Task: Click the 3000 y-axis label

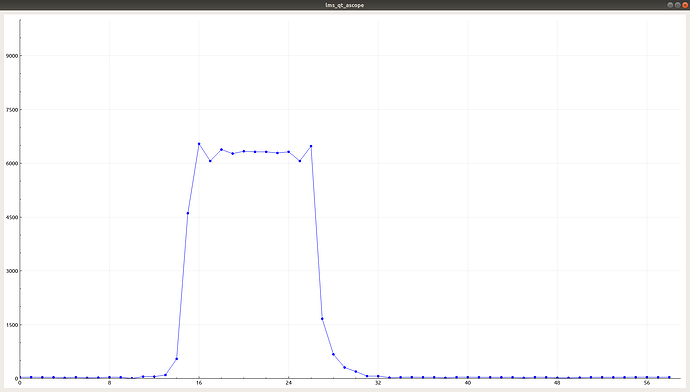Action: pos(12,271)
